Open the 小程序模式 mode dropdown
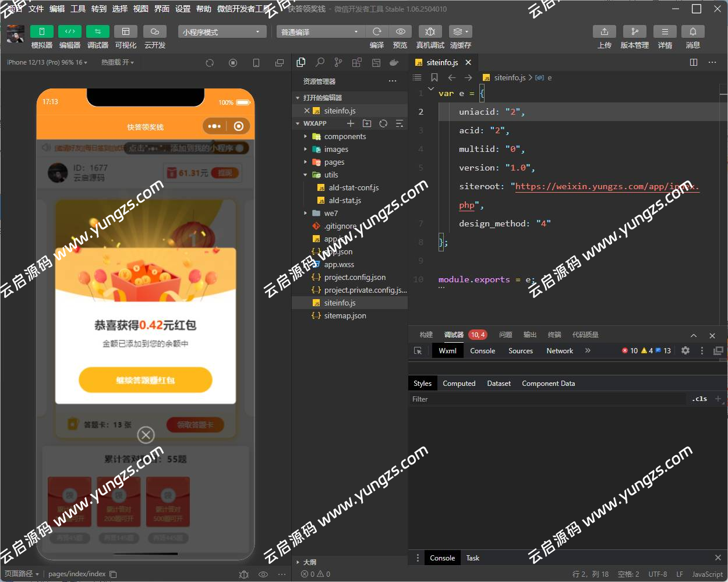The image size is (728, 582). 222,32
